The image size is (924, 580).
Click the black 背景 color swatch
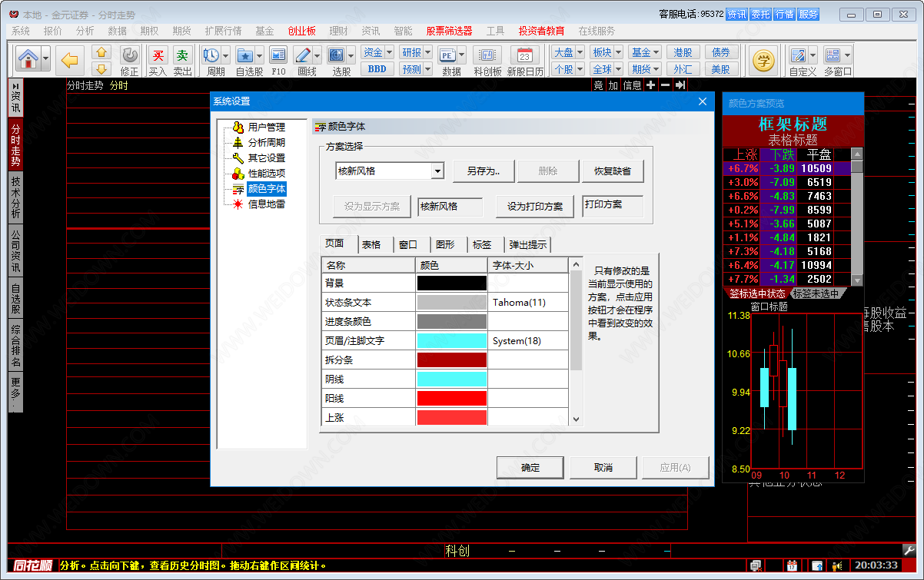[x=452, y=283]
